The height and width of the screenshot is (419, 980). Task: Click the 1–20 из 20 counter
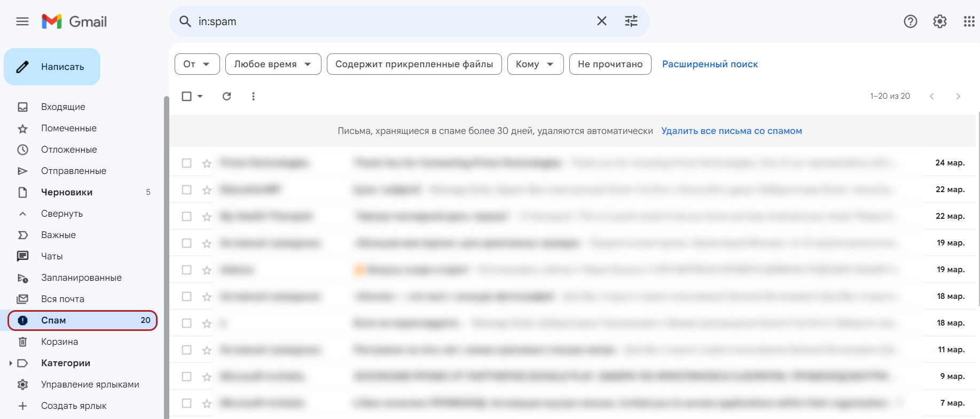tap(890, 96)
